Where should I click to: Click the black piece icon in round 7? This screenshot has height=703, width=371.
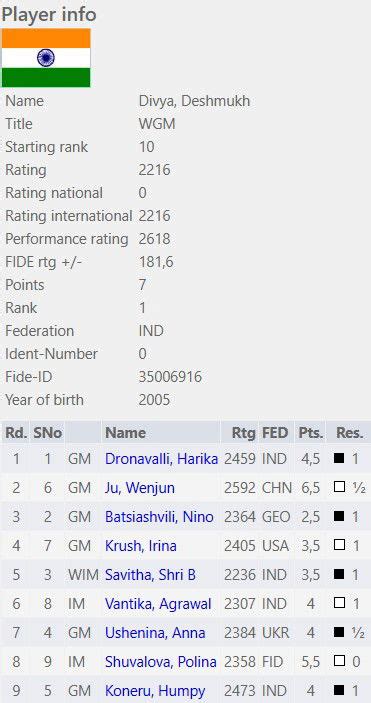pos(339,632)
